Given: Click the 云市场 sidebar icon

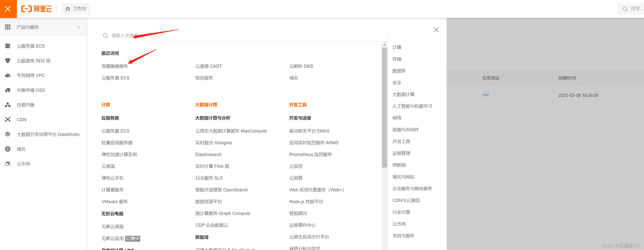Looking at the screenshot, I should point(8,164).
